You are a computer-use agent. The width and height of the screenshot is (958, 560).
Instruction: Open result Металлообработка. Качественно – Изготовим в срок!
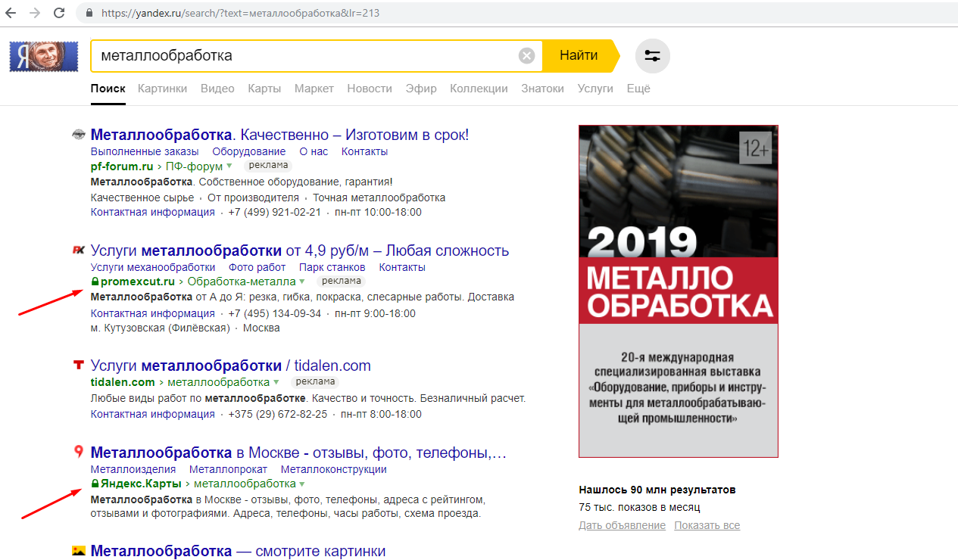point(279,135)
